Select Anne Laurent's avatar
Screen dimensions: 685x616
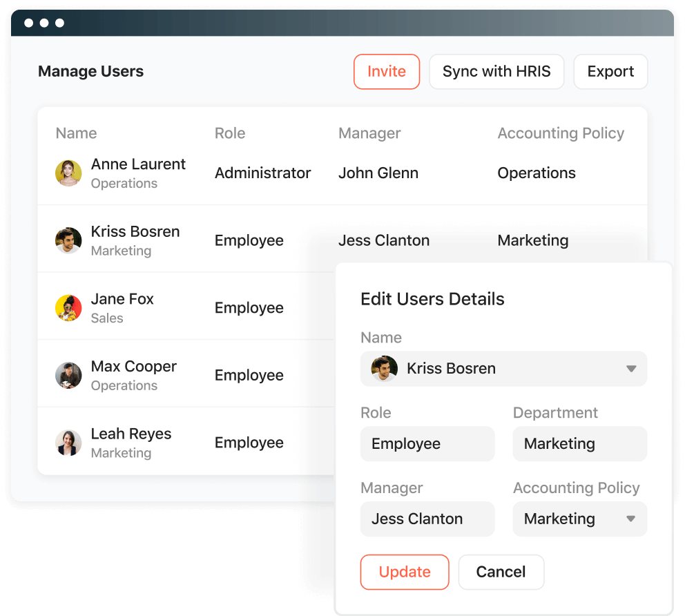pyautogui.click(x=68, y=173)
